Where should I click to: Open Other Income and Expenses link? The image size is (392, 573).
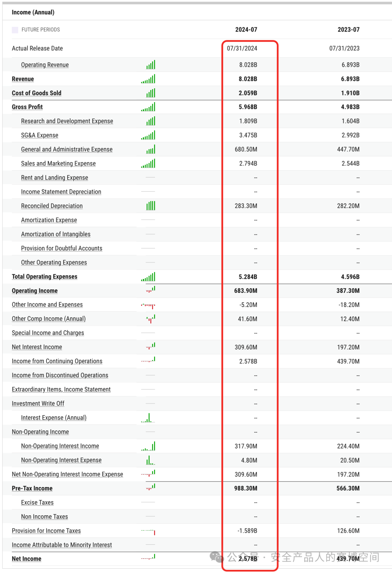(x=47, y=305)
